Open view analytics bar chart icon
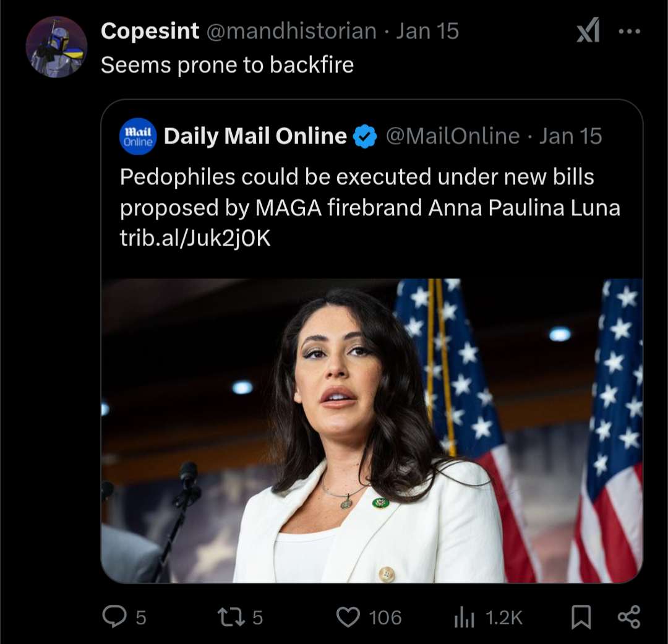 (464, 617)
